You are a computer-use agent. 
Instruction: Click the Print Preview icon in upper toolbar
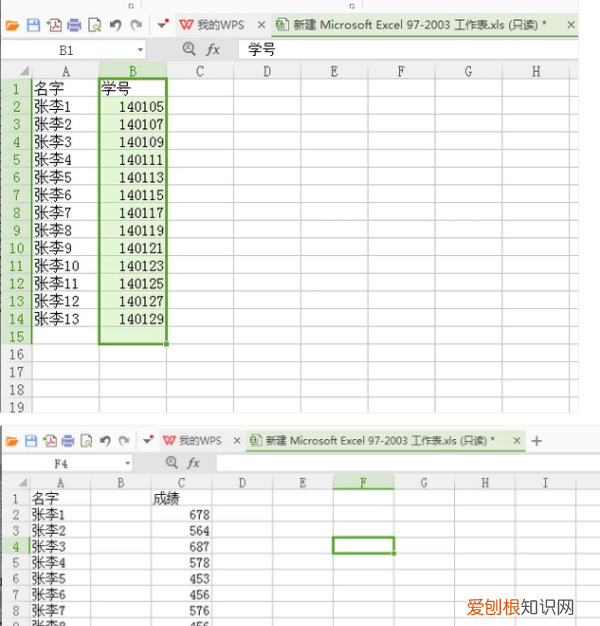click(x=95, y=25)
